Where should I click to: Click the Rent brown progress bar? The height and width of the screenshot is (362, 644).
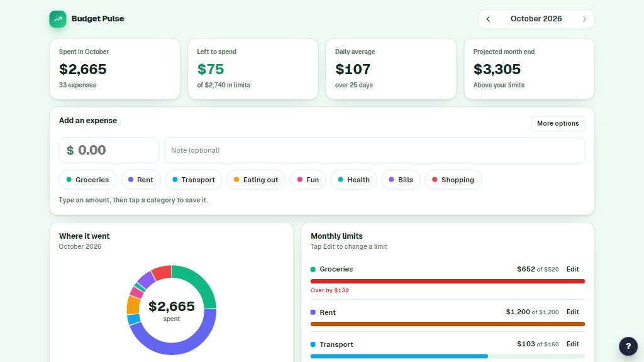coord(448,324)
